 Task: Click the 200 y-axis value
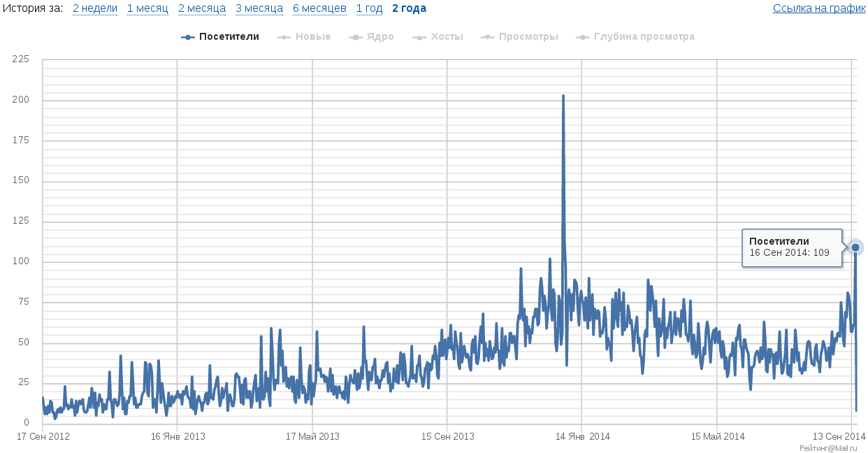[21, 101]
